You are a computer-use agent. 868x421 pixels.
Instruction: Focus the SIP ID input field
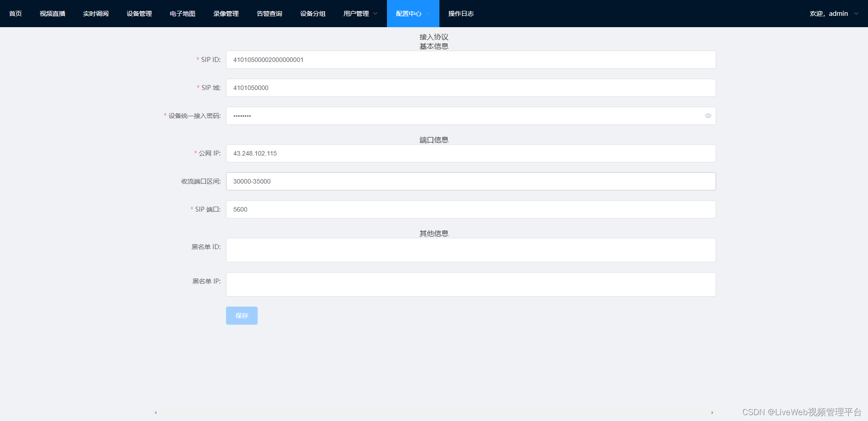coord(471,60)
